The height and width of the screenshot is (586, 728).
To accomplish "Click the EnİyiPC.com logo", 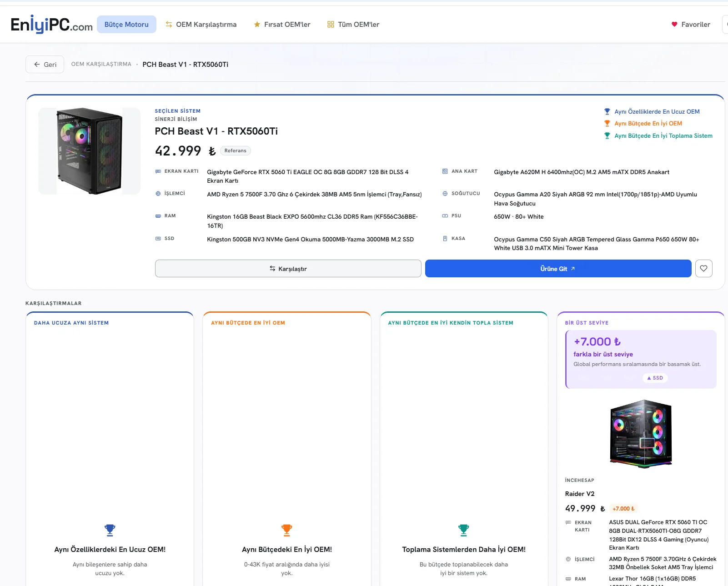I will [x=52, y=25].
